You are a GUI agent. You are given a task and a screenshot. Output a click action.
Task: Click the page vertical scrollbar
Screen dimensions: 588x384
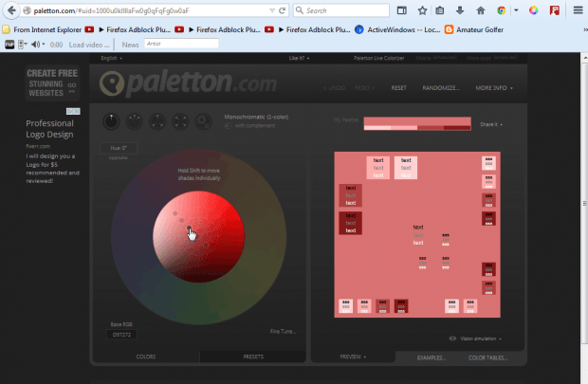584,203
